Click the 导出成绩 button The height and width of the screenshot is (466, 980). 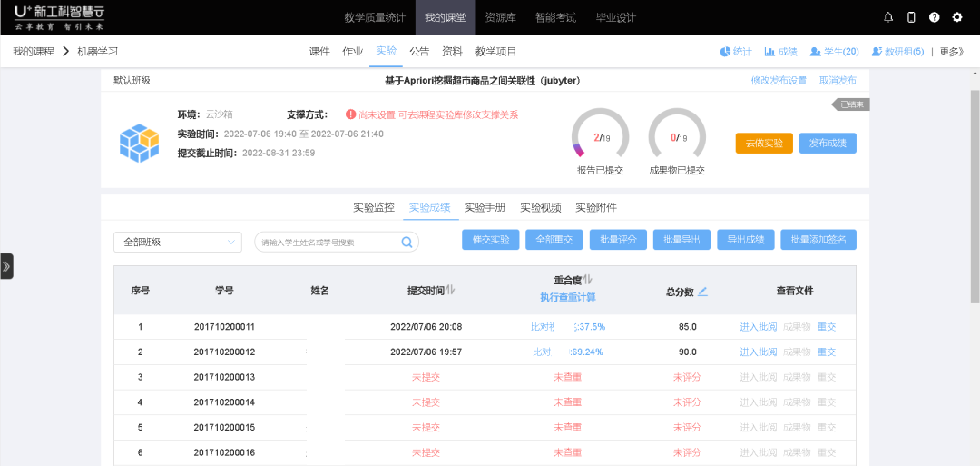point(746,240)
